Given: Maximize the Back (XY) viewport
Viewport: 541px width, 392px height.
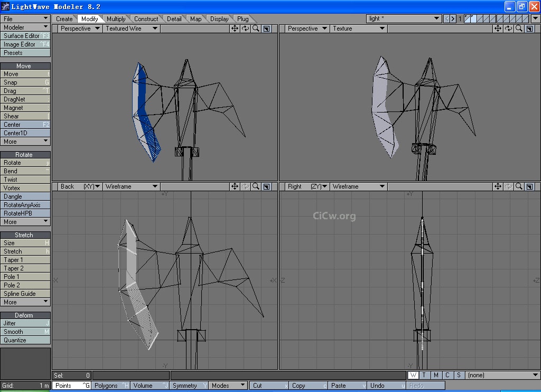Looking at the screenshot, I should (x=266, y=186).
